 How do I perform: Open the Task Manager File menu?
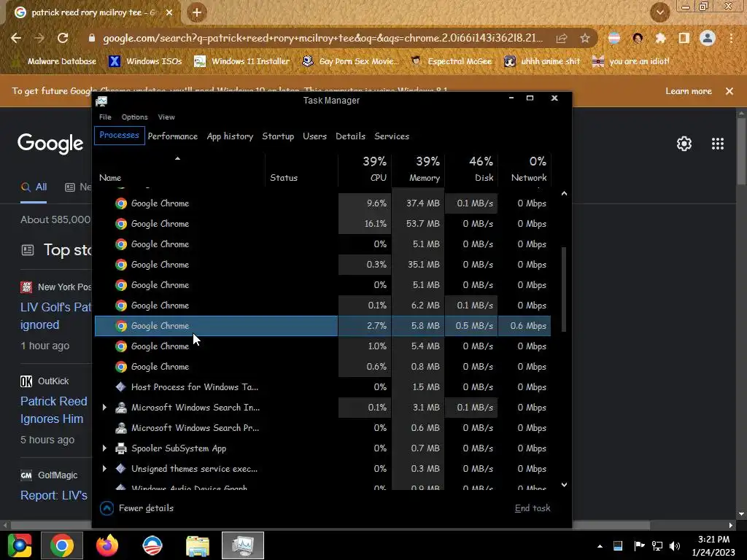[x=105, y=117]
